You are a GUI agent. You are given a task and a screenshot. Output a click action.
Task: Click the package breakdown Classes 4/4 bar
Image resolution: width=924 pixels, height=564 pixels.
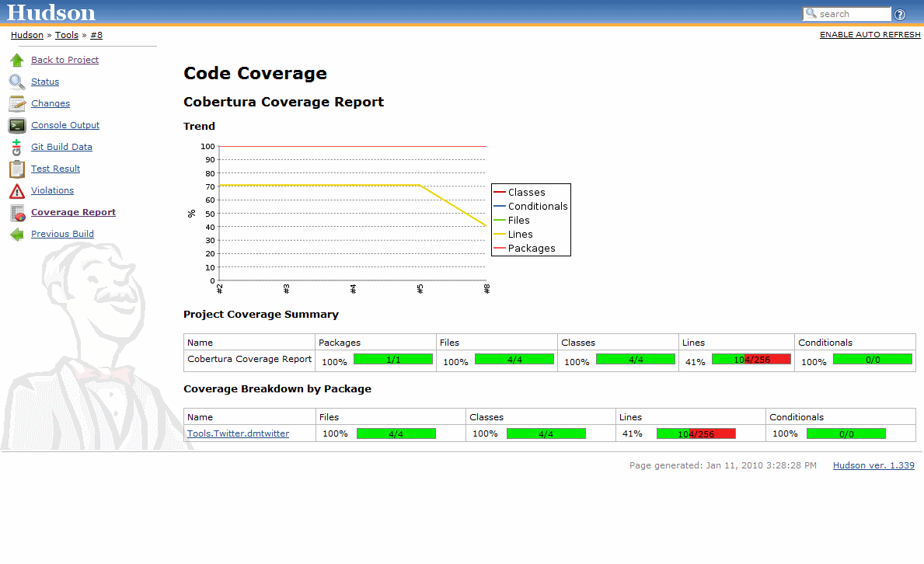click(546, 433)
